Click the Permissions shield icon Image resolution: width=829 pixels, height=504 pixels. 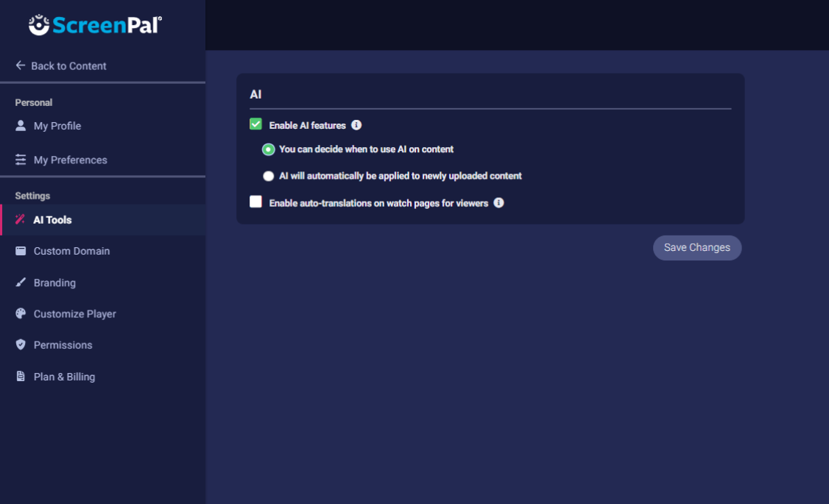pos(21,345)
